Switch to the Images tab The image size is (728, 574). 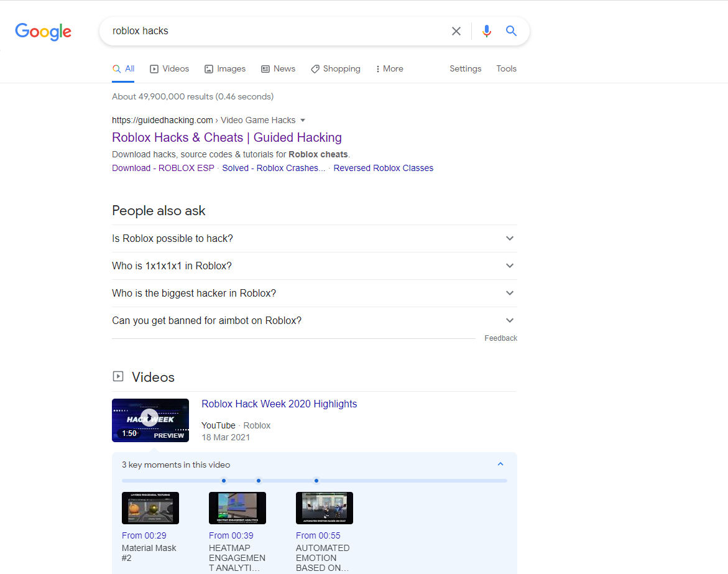click(x=225, y=69)
